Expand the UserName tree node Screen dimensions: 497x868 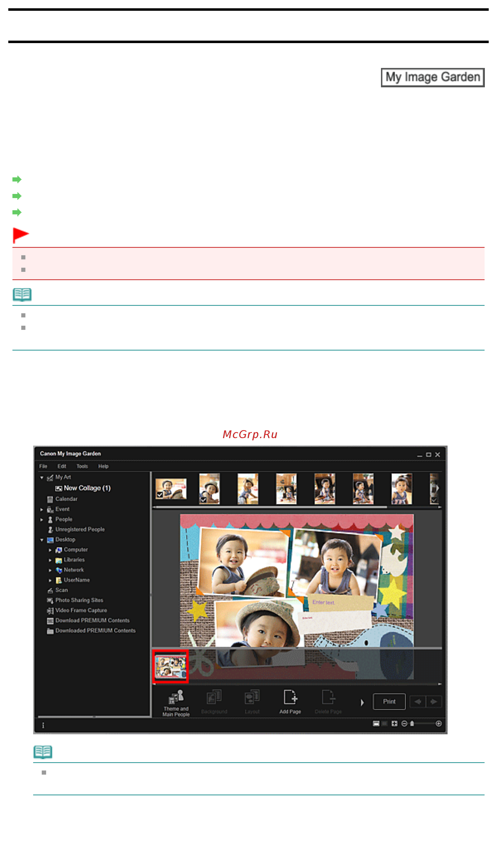pyautogui.click(x=50, y=580)
